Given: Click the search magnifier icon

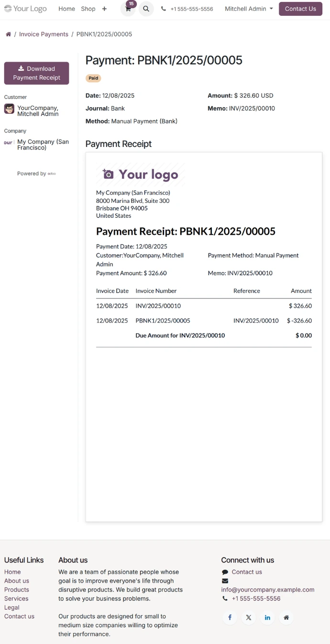Looking at the screenshot, I should point(146,9).
